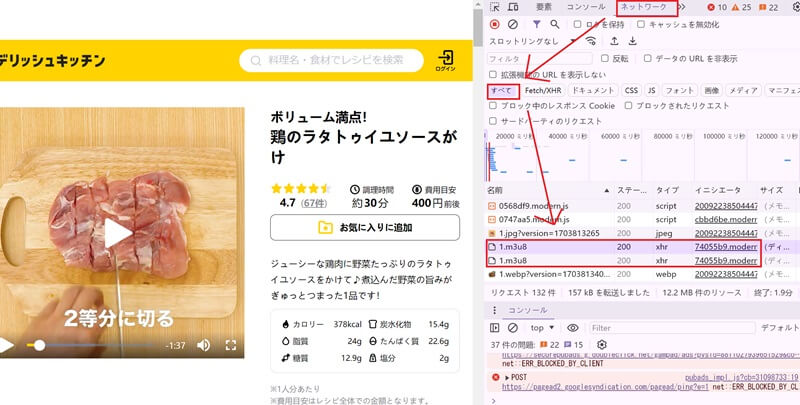Check 拡張機能の URL を表示しない checkbox

[493, 74]
